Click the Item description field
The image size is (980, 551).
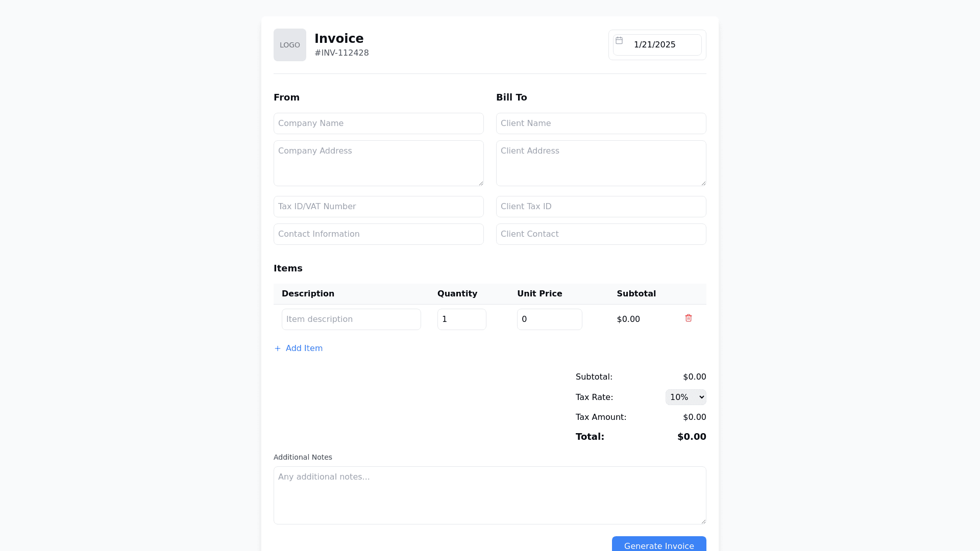pos(351,319)
